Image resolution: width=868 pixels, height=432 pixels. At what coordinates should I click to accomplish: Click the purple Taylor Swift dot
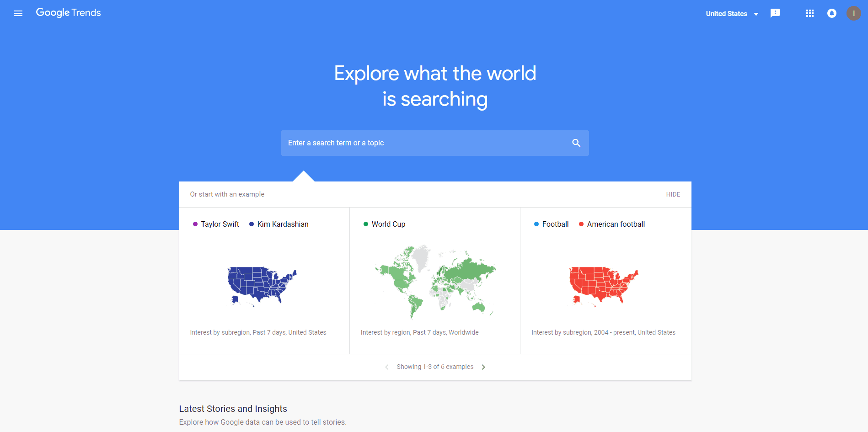pyautogui.click(x=195, y=224)
